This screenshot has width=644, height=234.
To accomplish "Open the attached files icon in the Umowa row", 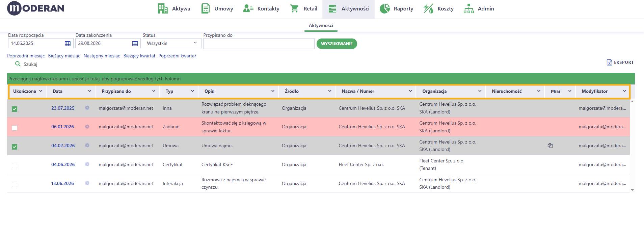I will (x=550, y=146).
